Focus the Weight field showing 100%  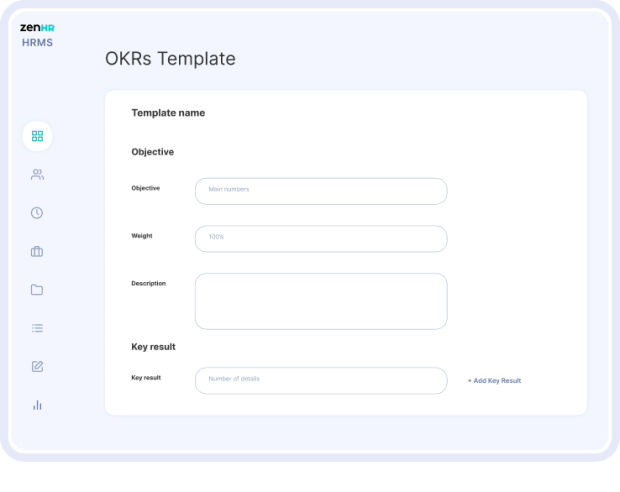click(x=321, y=238)
